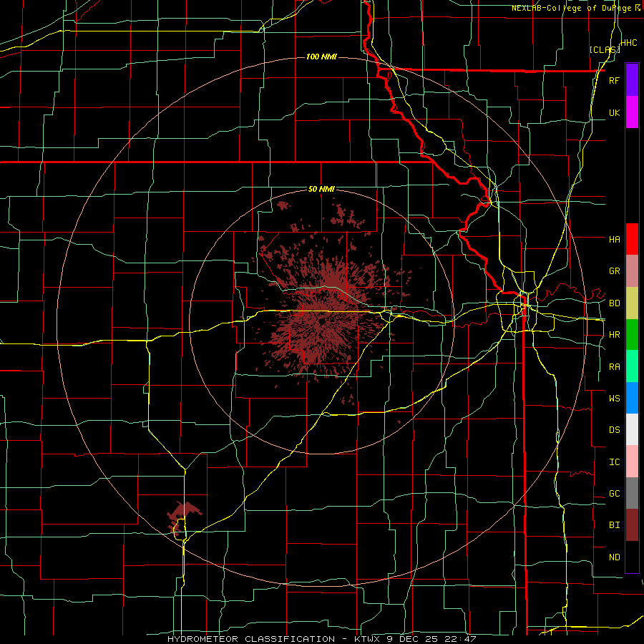Click the IC legend label

click(614, 462)
